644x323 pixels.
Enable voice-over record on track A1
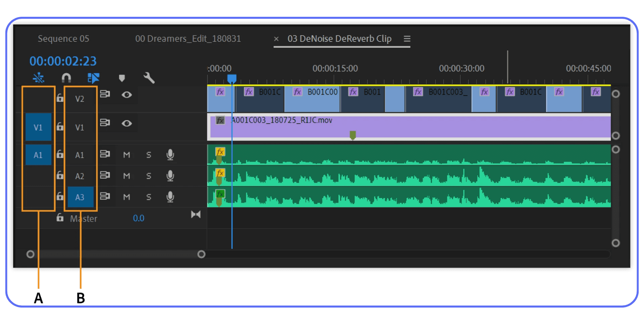pyautogui.click(x=170, y=155)
